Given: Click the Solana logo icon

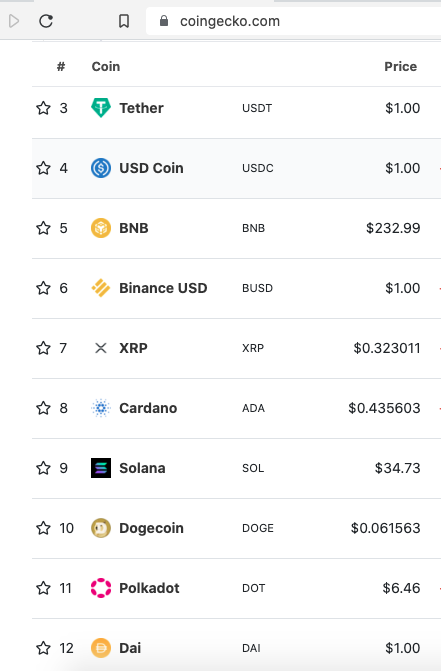Looking at the screenshot, I should [101, 468].
